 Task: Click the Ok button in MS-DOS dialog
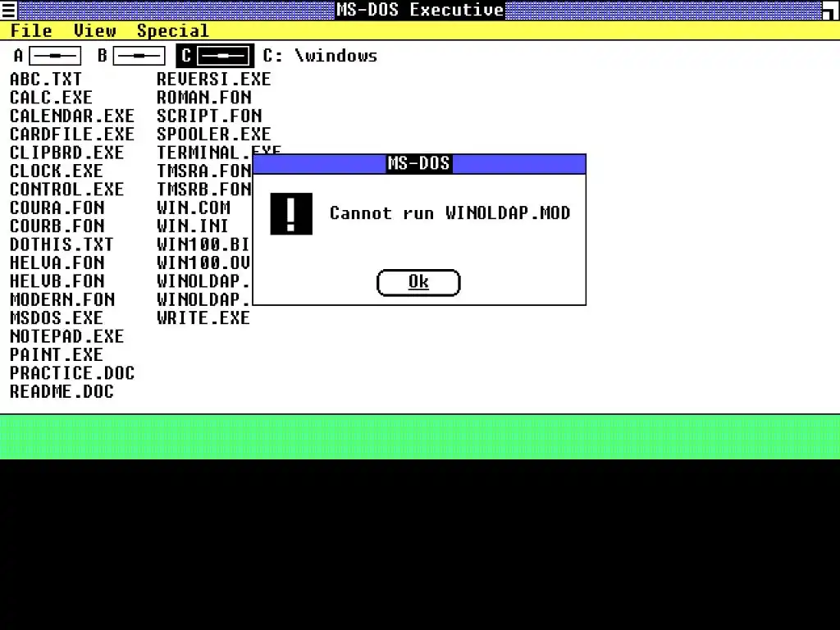(x=418, y=282)
